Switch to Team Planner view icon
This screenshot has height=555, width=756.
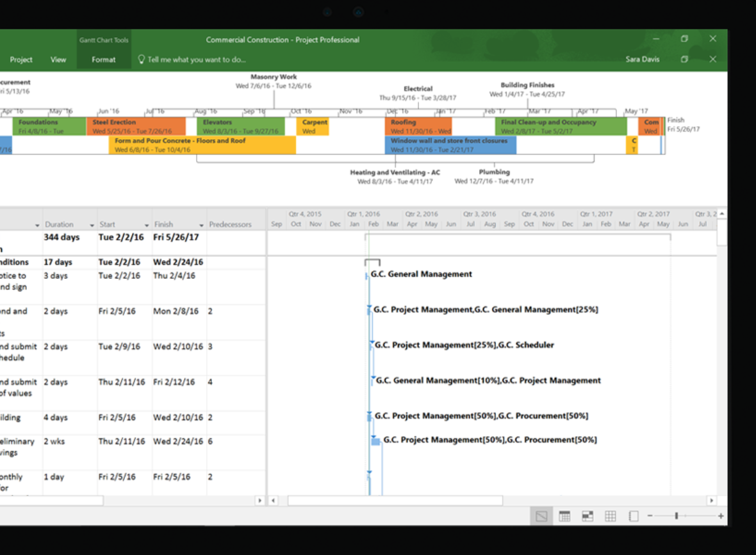588,517
